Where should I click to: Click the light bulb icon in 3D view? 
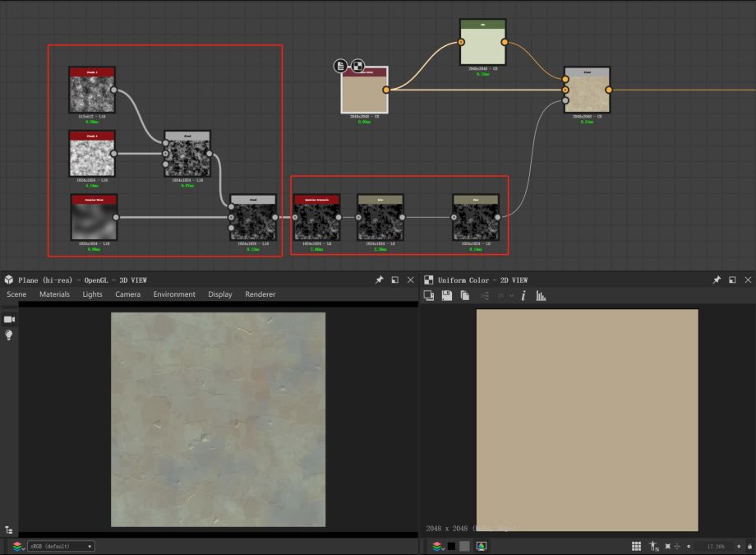9,335
